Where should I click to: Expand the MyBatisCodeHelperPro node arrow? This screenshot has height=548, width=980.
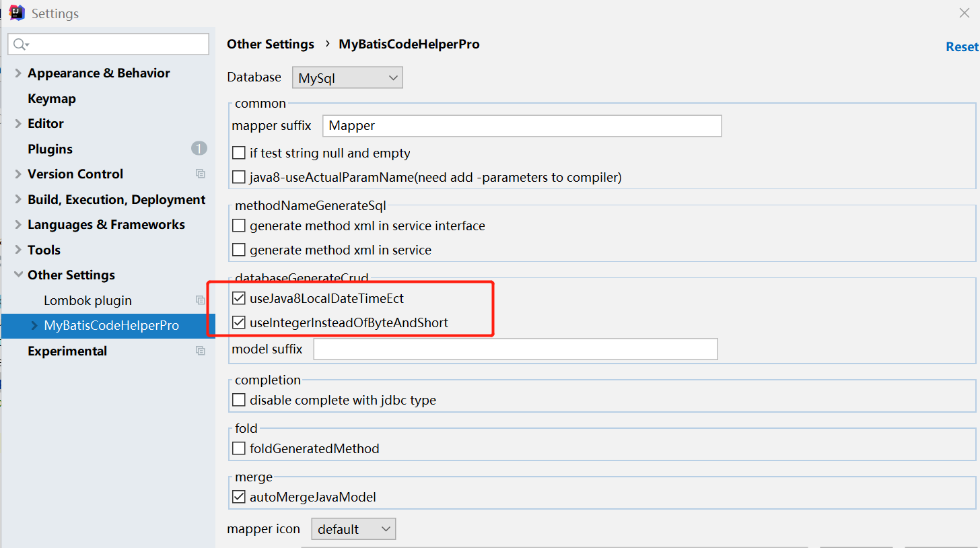[x=34, y=326]
